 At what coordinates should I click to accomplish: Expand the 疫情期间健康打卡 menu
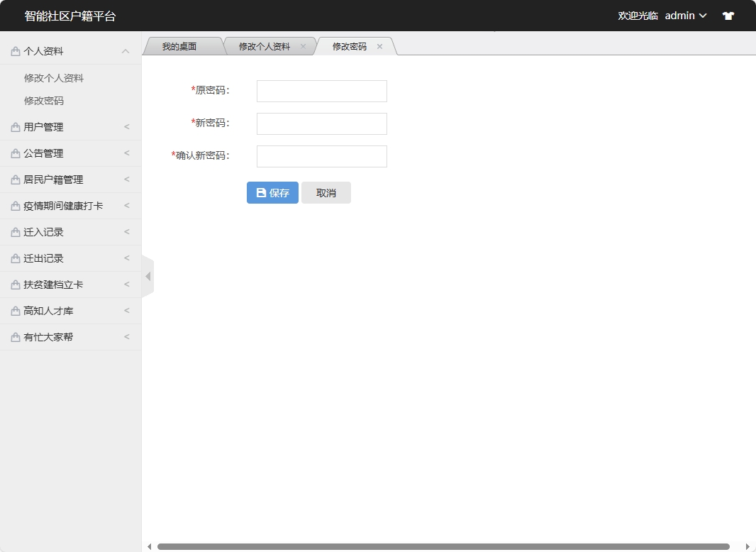(127, 206)
